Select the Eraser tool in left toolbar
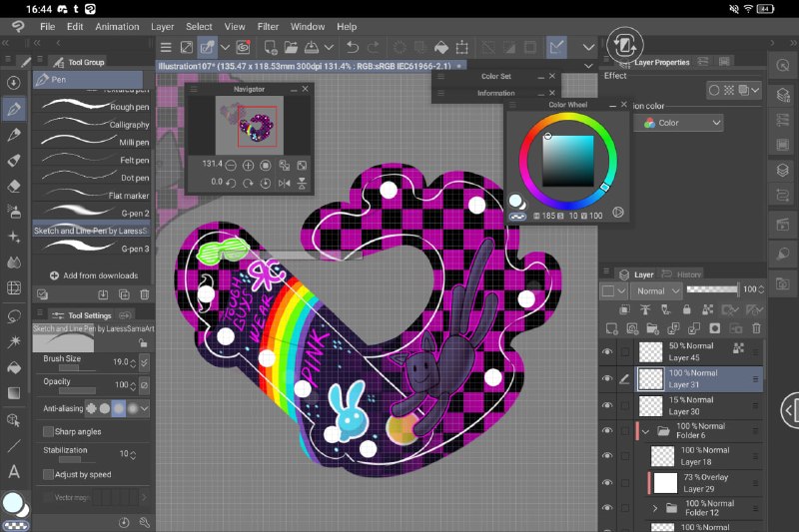 [14, 186]
